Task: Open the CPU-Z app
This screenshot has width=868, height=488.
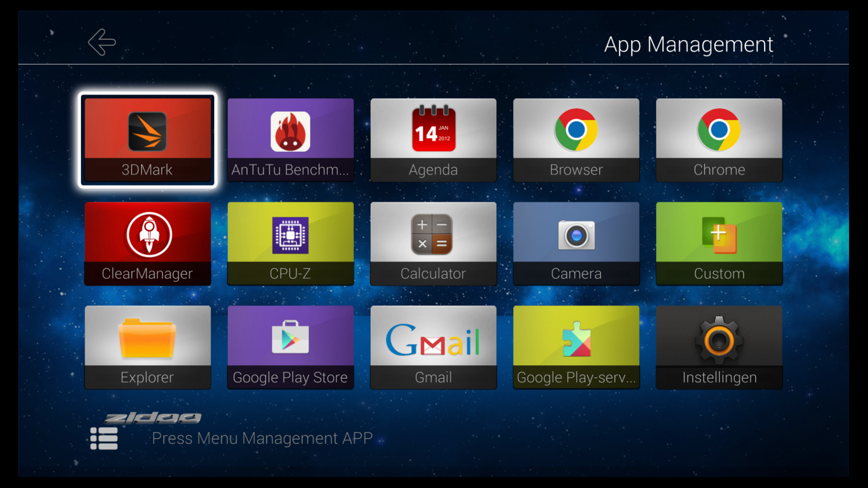Action: point(290,244)
